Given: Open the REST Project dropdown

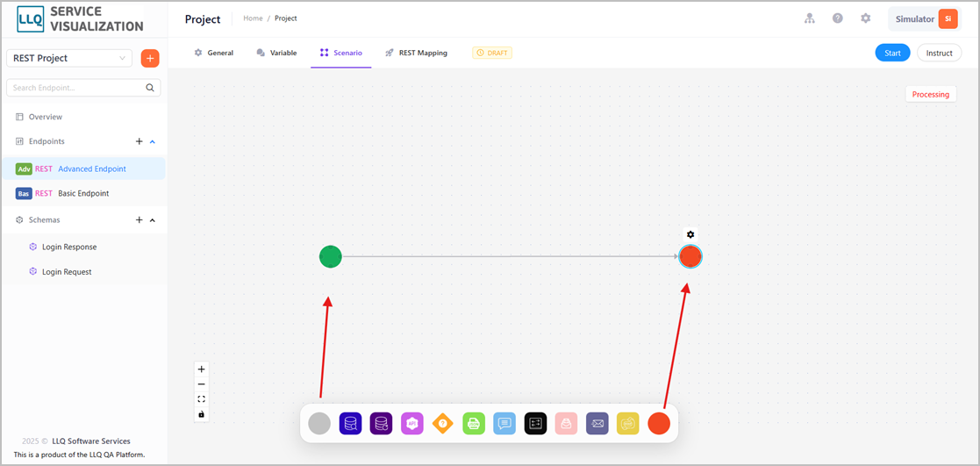Looking at the screenshot, I should pos(69,58).
